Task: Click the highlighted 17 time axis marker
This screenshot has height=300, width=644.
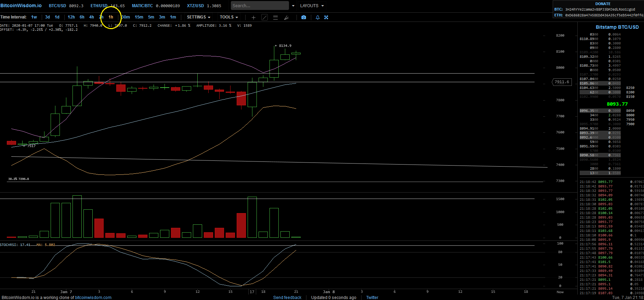Action: [x=252, y=292]
